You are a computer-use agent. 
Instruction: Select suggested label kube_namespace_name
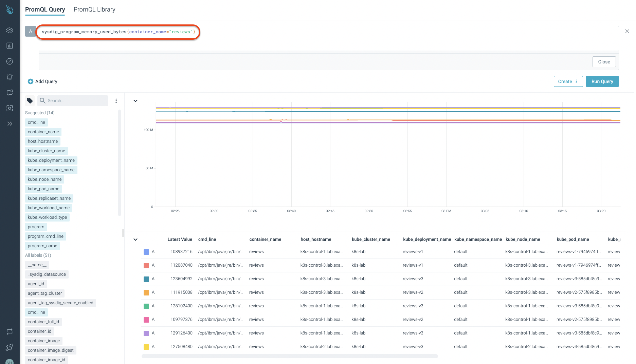coord(51,170)
